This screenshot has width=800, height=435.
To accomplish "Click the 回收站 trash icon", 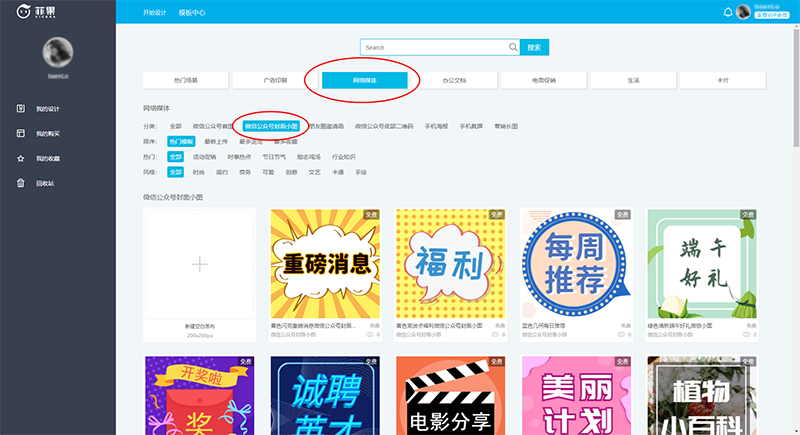I will [x=20, y=183].
